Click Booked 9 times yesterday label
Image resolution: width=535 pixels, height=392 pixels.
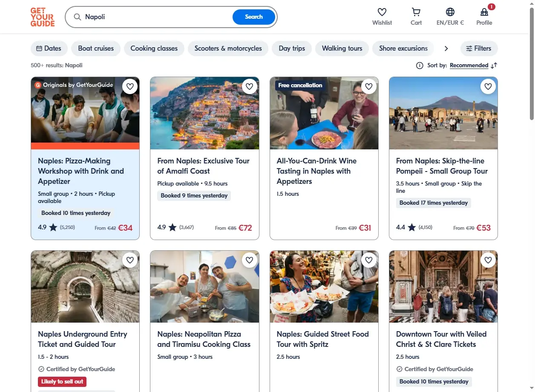[x=194, y=195]
